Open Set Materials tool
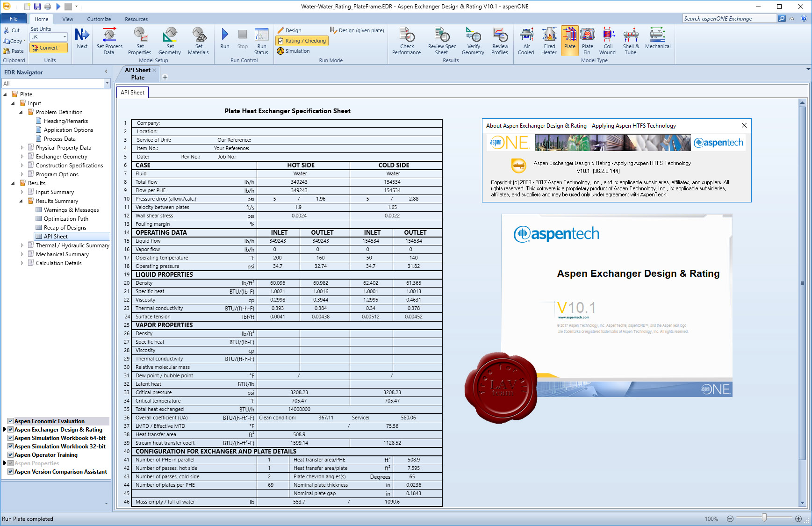 [x=199, y=41]
